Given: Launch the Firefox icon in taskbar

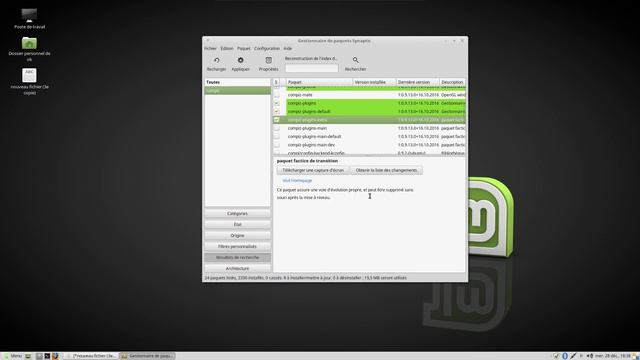Looking at the screenshot, I should (x=55, y=356).
